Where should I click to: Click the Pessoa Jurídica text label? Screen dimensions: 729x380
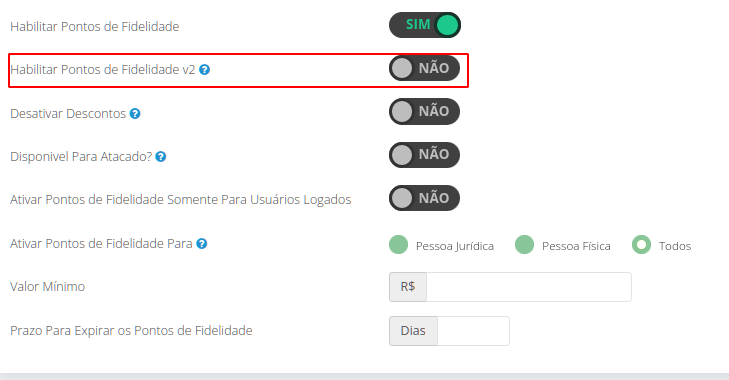(x=455, y=246)
